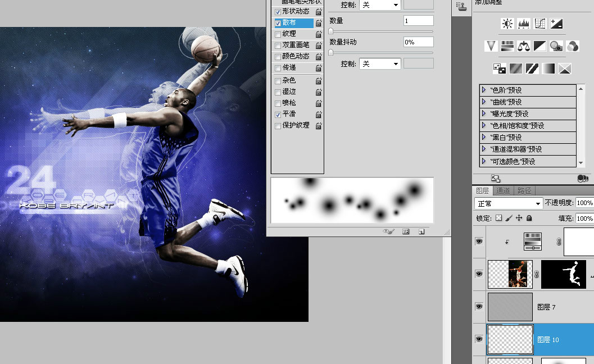Uncheck the 形状动态 checkbox
This screenshot has height=364, width=594.
[278, 12]
